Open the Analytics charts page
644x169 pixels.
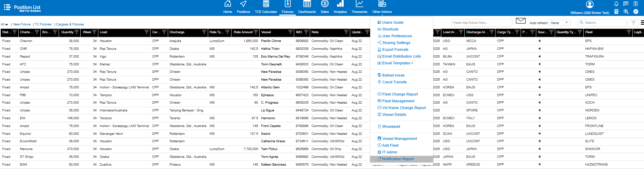click(x=340, y=7)
